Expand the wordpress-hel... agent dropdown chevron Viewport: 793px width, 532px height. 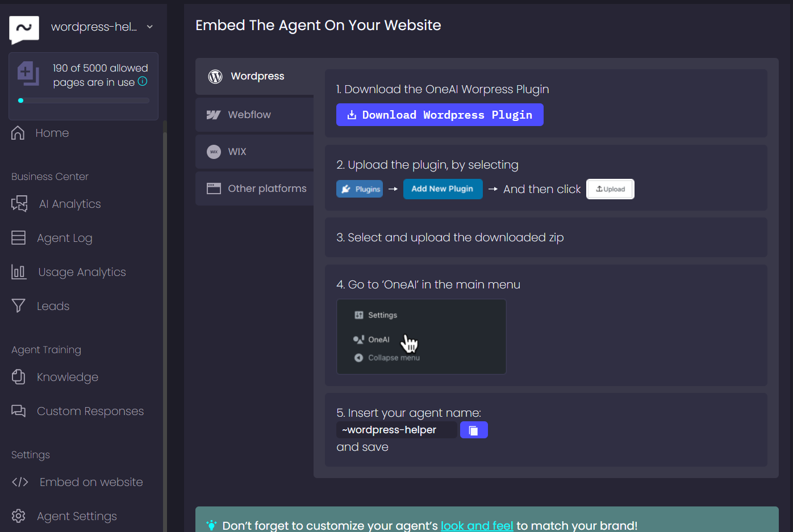149,27
